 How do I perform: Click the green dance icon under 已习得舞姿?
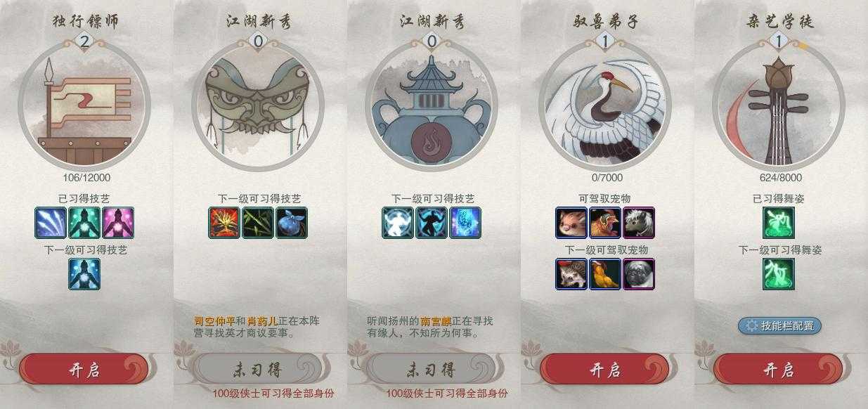click(x=779, y=223)
